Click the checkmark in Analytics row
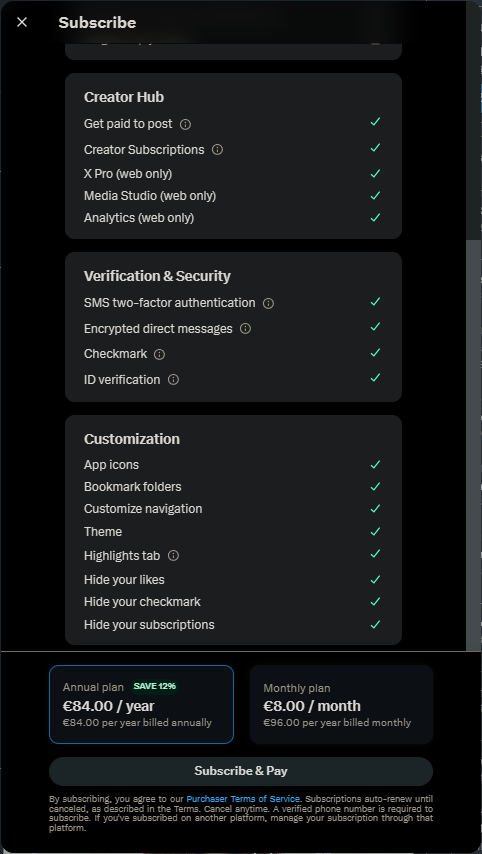482x854 pixels. coord(375,217)
